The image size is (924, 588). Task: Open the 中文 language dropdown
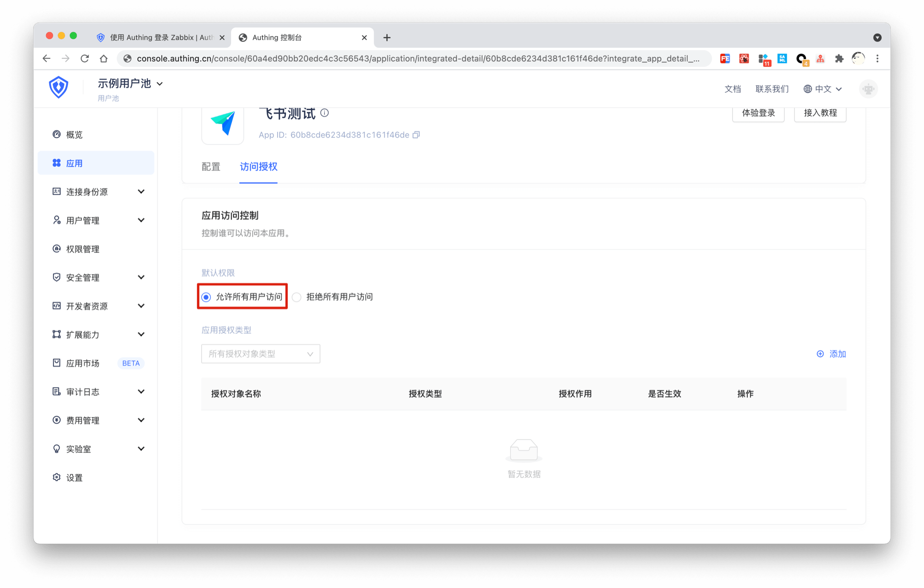[x=822, y=89]
